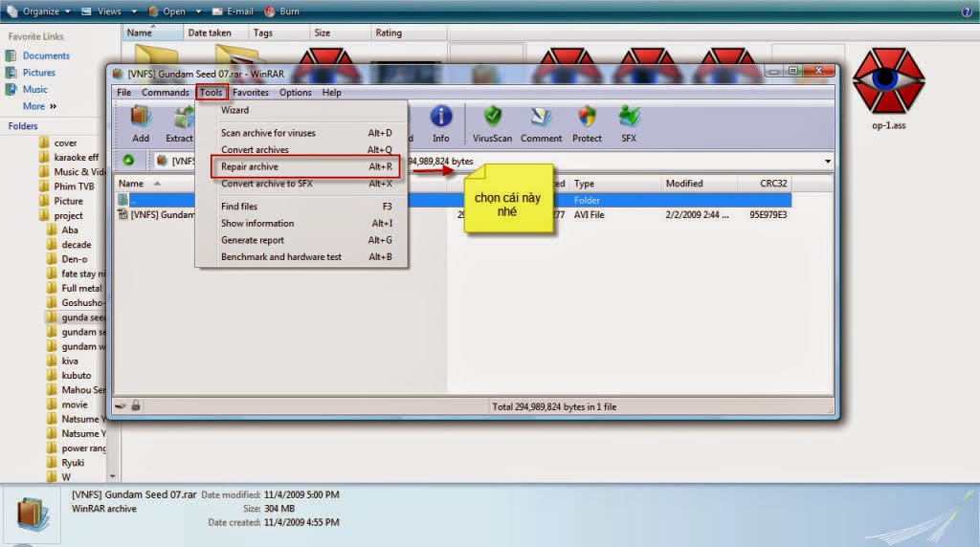Open the Help menu in WinRAR
The width and height of the screenshot is (980, 547).
tap(331, 93)
